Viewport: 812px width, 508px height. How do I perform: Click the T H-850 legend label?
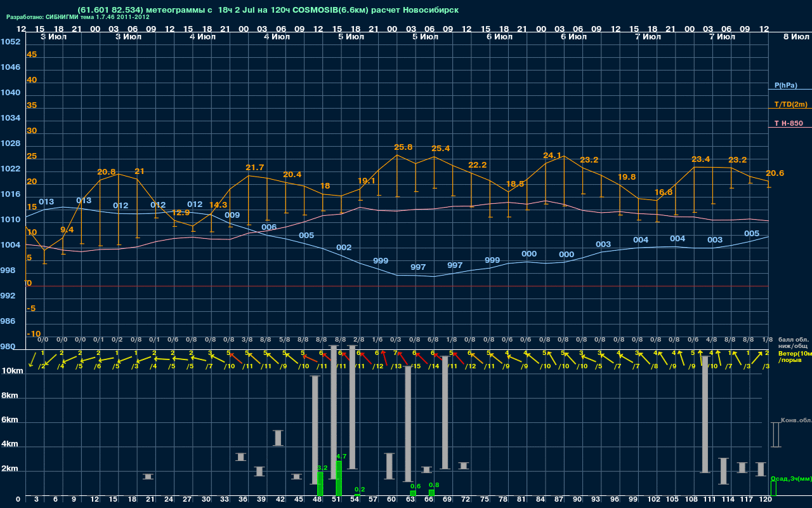(788, 123)
